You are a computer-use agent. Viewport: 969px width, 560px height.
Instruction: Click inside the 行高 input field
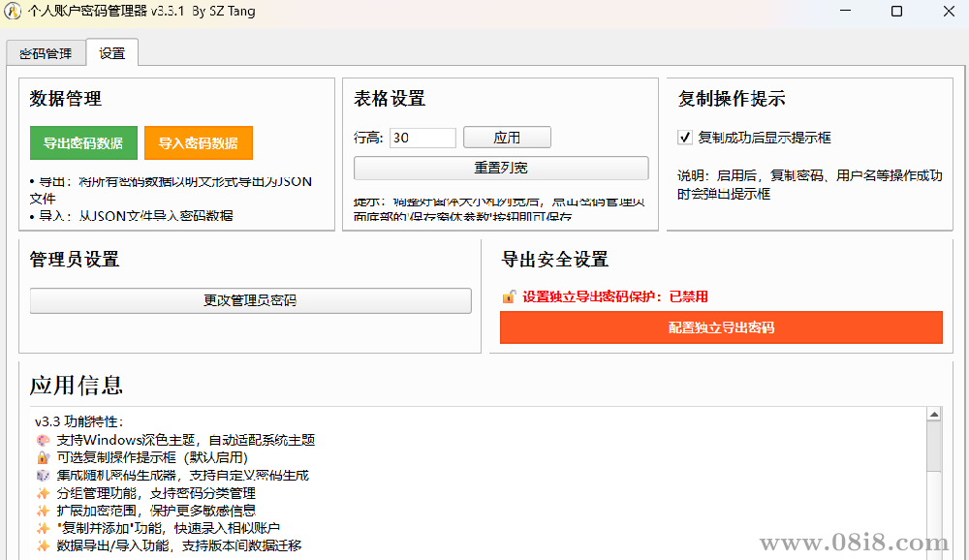[x=422, y=138]
